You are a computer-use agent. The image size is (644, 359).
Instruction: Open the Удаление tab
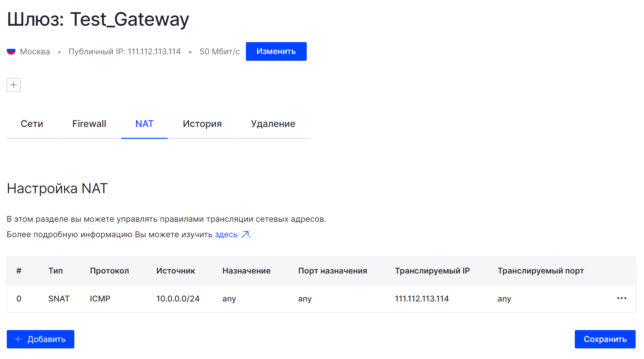(x=273, y=124)
